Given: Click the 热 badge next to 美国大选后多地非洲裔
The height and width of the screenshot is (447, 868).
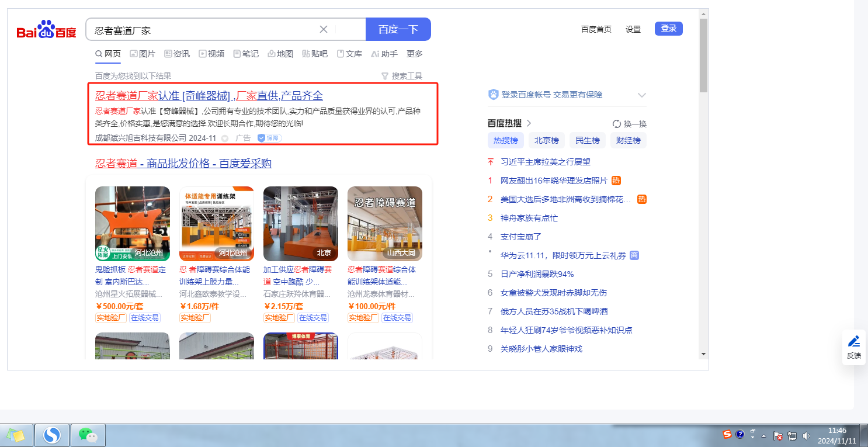Looking at the screenshot, I should [x=642, y=199].
